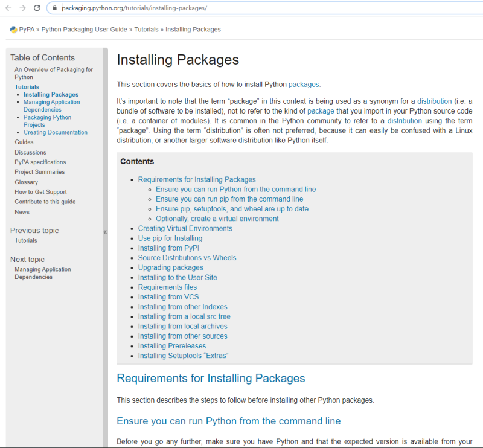Open PyPA specifications in the sidebar
This screenshot has height=448, width=483.
[x=40, y=162]
